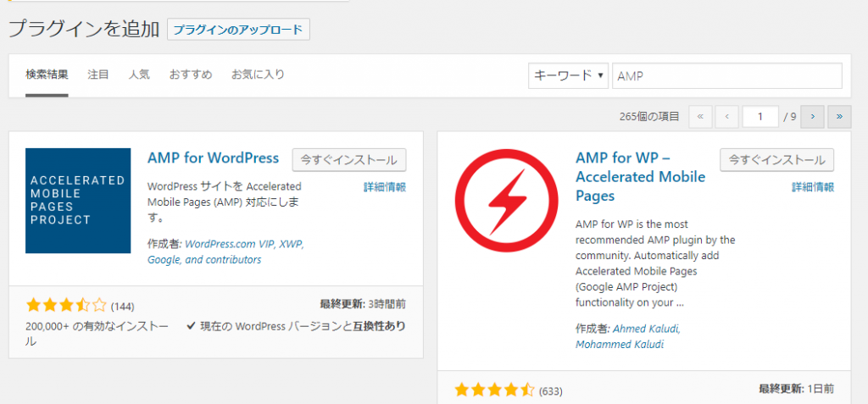Click the プラグインのアップロード button
The width and height of the screenshot is (868, 404).
pyautogui.click(x=238, y=30)
